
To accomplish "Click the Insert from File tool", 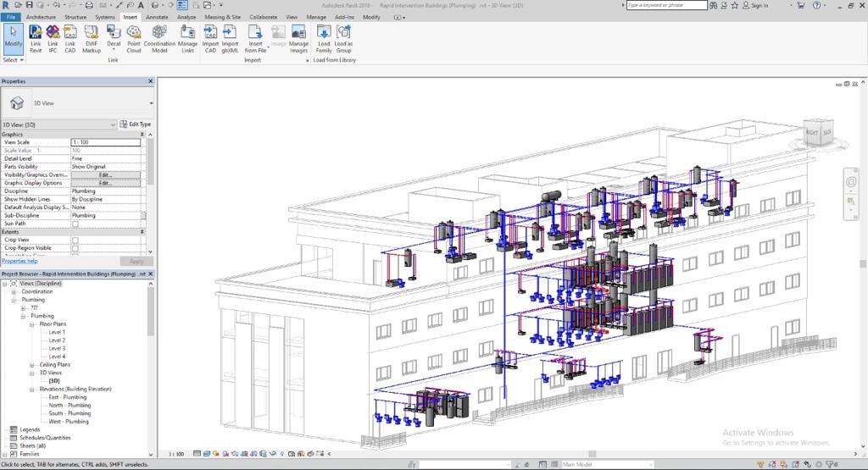I will (255, 39).
